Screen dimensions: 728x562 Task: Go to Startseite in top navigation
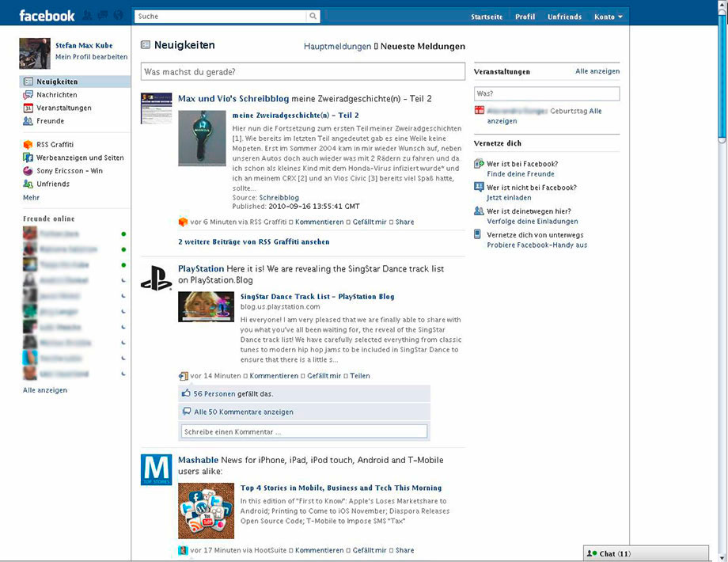click(x=486, y=17)
